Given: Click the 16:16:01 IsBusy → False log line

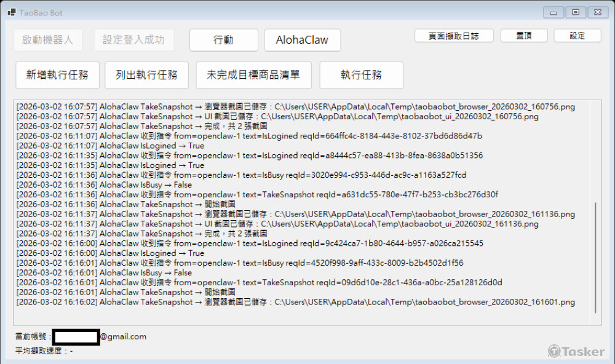Looking at the screenshot, I should (104, 272).
